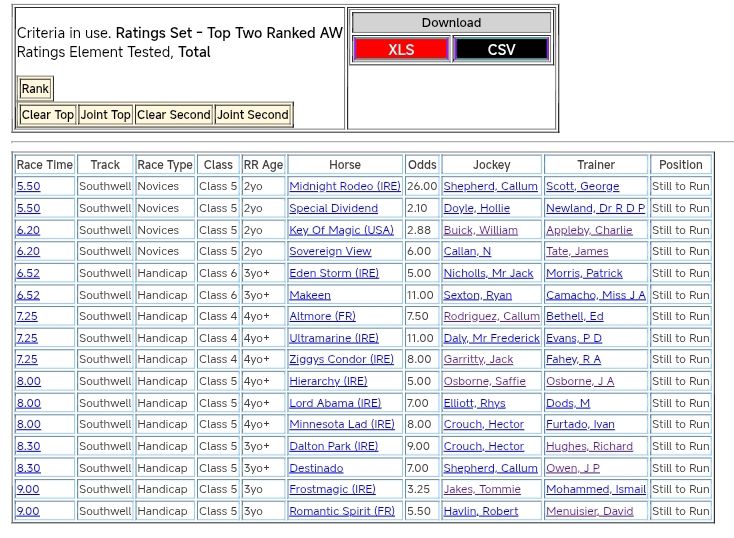Open the Midnight Rodeo (IRE) horse link

coord(344,186)
